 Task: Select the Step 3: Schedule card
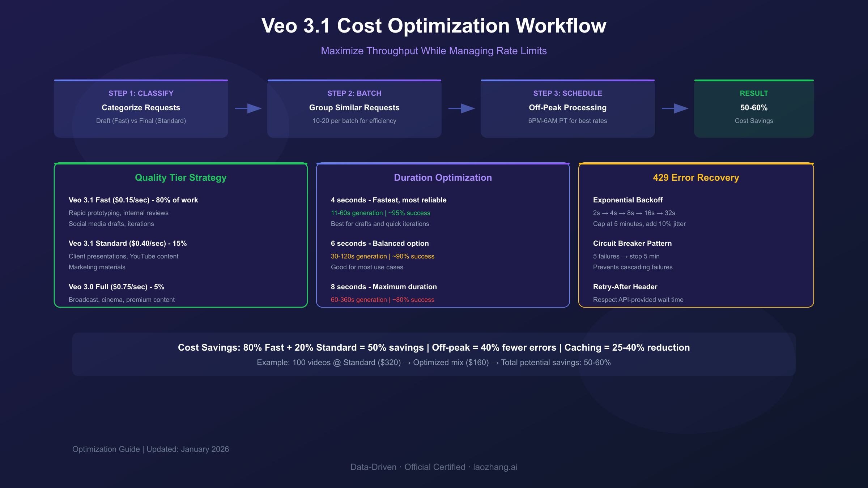pos(567,108)
